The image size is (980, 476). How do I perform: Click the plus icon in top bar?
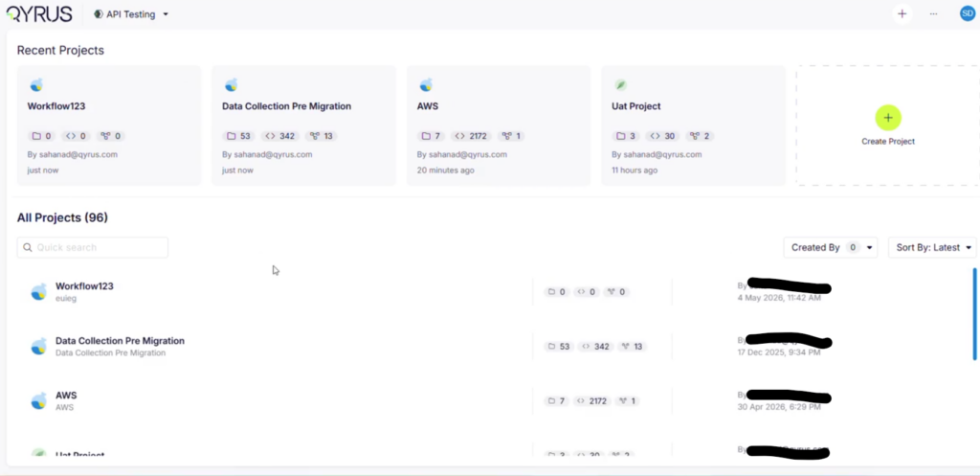902,13
